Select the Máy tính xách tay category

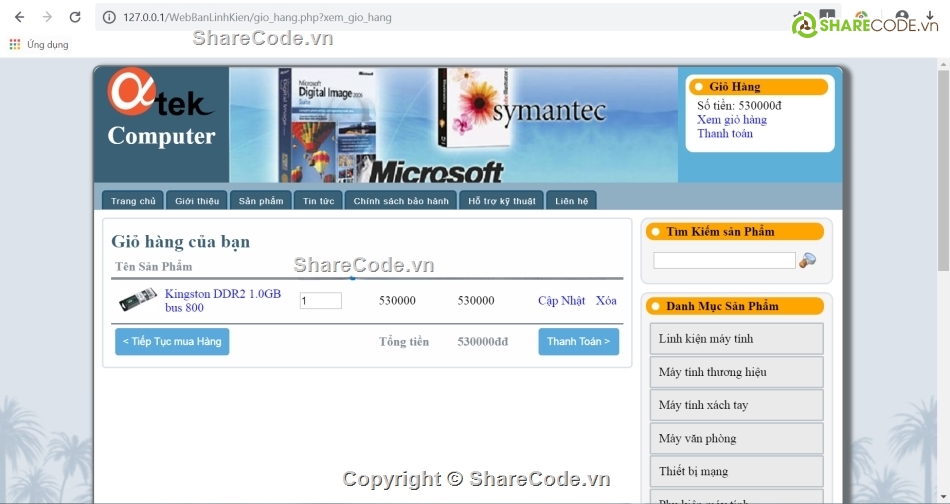[737, 405]
